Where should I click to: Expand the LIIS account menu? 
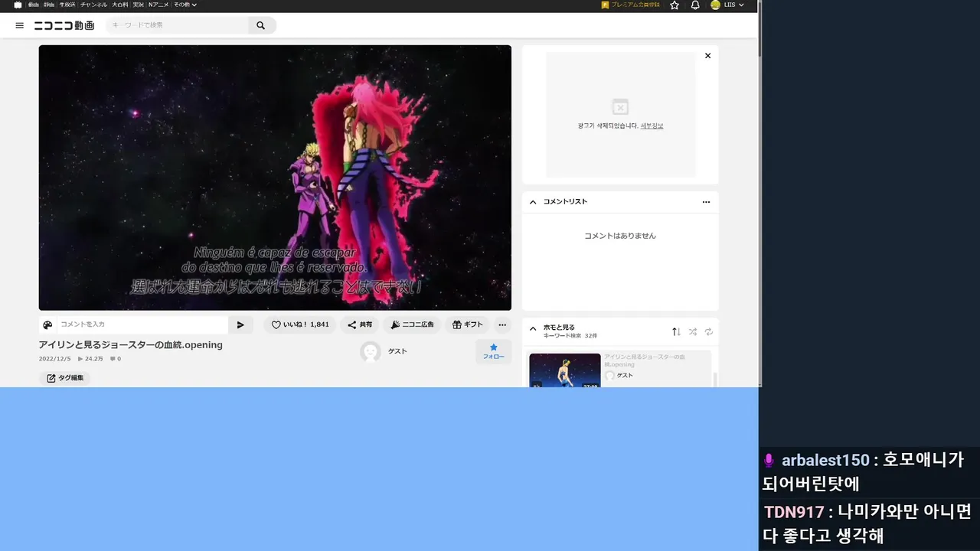click(727, 5)
